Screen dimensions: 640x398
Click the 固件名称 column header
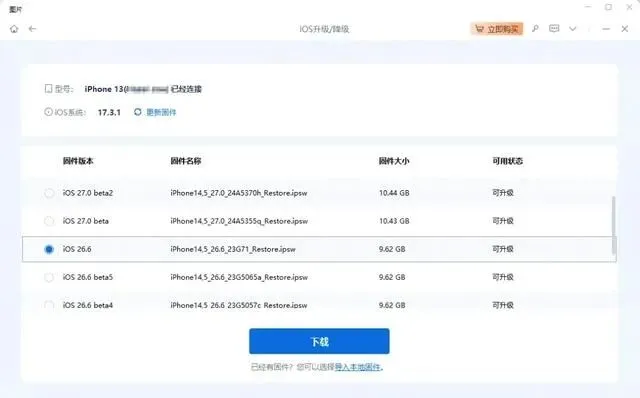186,161
